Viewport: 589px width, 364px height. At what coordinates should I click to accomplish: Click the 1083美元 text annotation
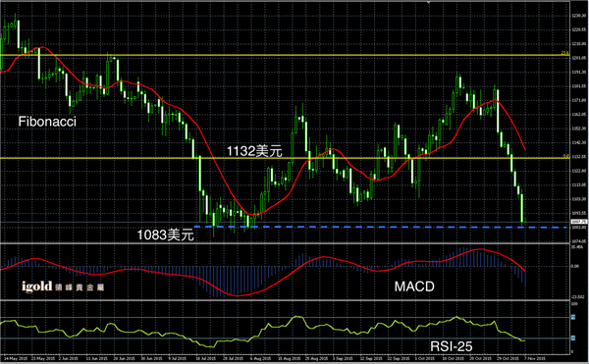(165, 234)
